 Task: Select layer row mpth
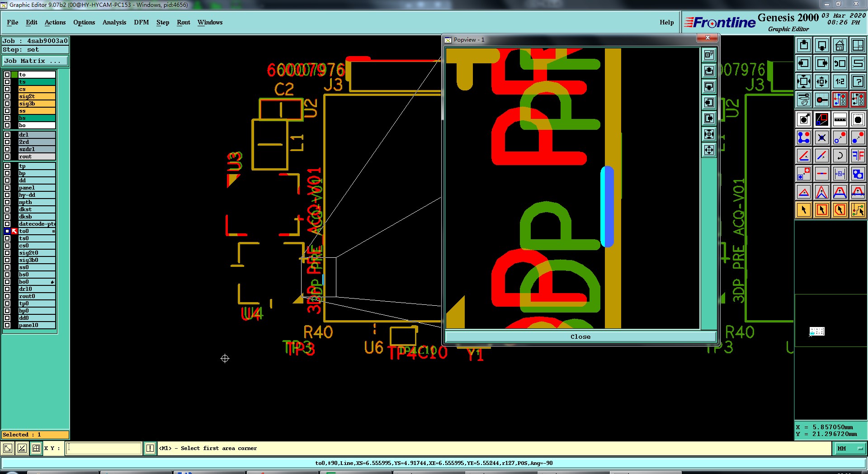[x=37, y=202]
